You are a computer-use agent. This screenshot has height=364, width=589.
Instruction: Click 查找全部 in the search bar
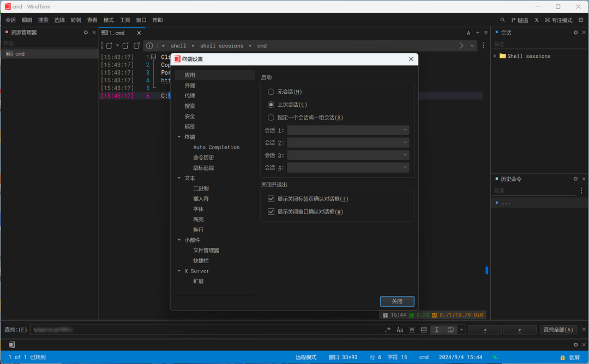(557, 330)
